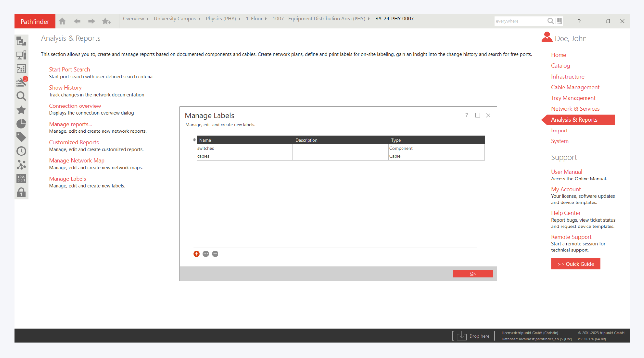
Task: Click the IP address 192 sidebar icon
Action: point(21,179)
